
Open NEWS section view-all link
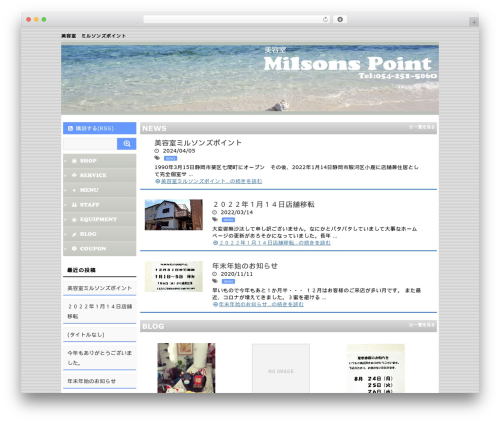click(x=422, y=127)
